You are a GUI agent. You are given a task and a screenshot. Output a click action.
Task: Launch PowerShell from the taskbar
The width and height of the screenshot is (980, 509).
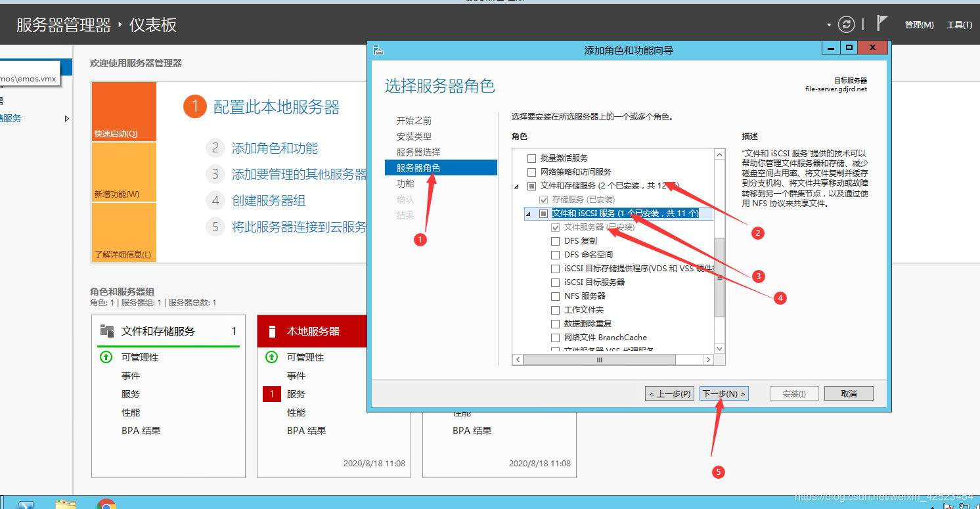26,504
